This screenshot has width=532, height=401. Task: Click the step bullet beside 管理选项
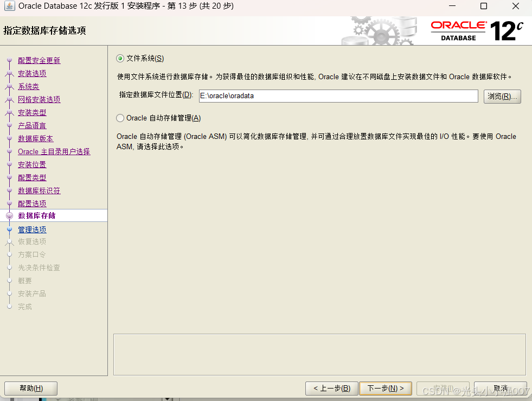point(10,230)
